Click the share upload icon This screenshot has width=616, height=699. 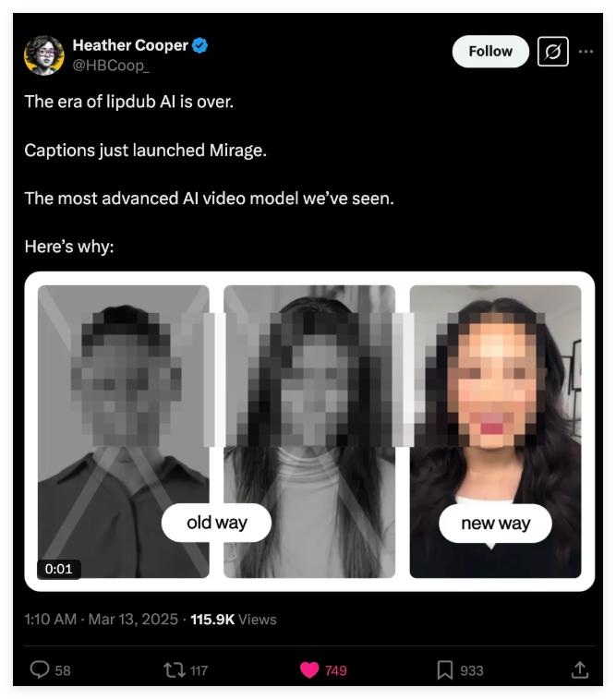click(x=580, y=670)
